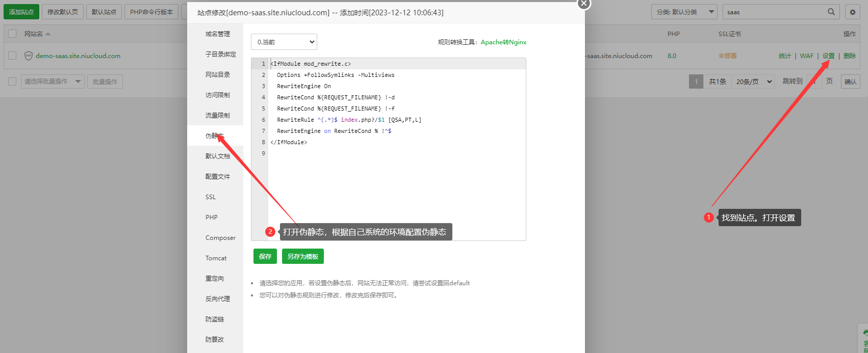Click the shield icon beside demo-saas site
868x353 pixels.
pyautogui.click(x=29, y=56)
